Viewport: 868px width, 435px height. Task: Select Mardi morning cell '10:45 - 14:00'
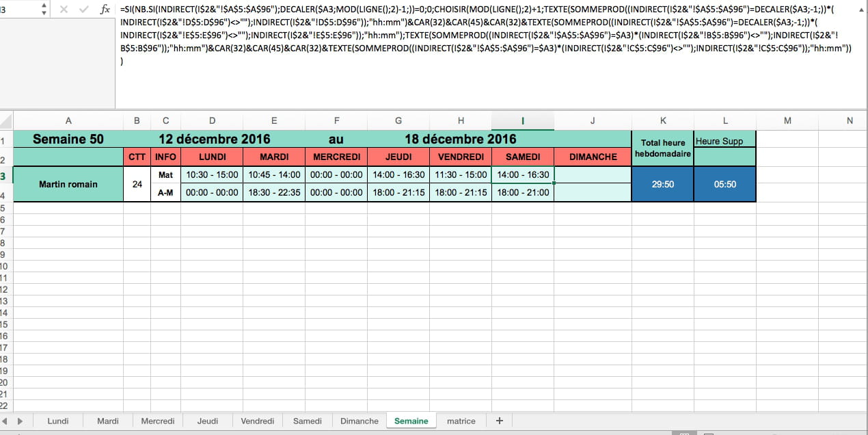coord(274,175)
